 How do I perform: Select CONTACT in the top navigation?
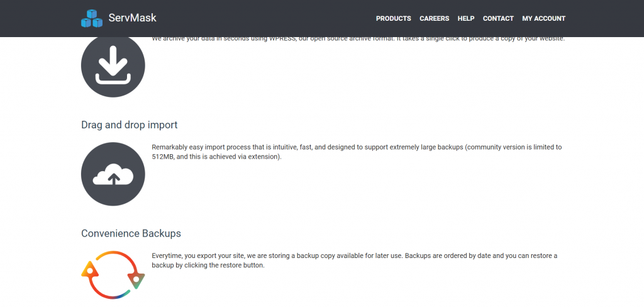point(498,18)
